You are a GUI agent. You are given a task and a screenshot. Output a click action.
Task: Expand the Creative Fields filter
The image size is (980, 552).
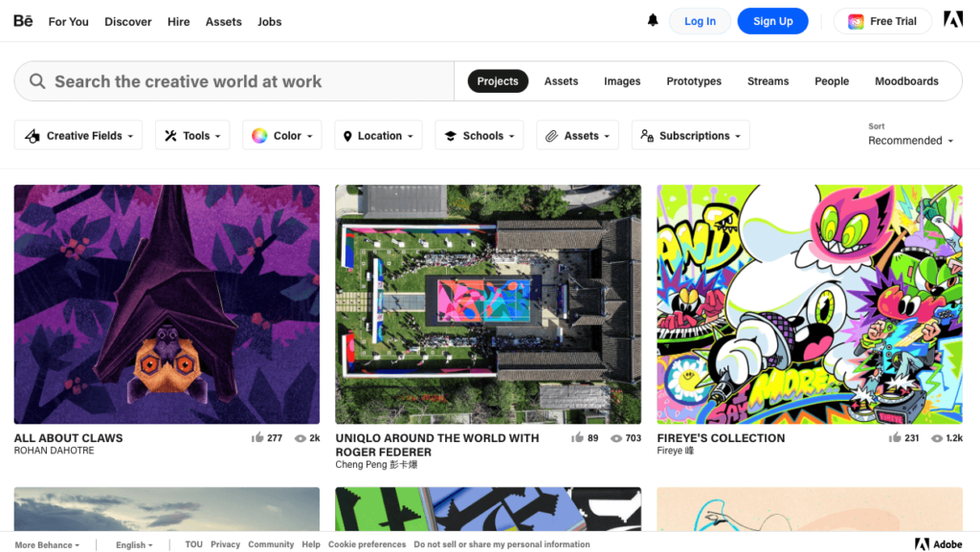(x=78, y=135)
